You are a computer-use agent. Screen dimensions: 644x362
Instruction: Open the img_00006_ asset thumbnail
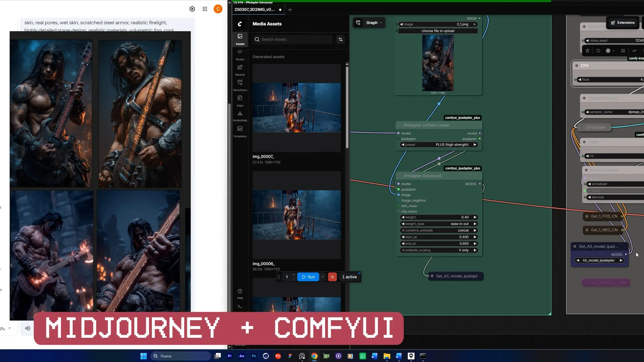click(x=297, y=215)
